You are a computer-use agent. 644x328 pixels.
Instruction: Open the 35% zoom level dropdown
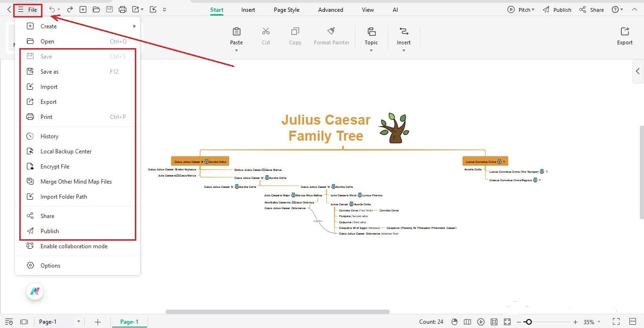(x=600, y=322)
